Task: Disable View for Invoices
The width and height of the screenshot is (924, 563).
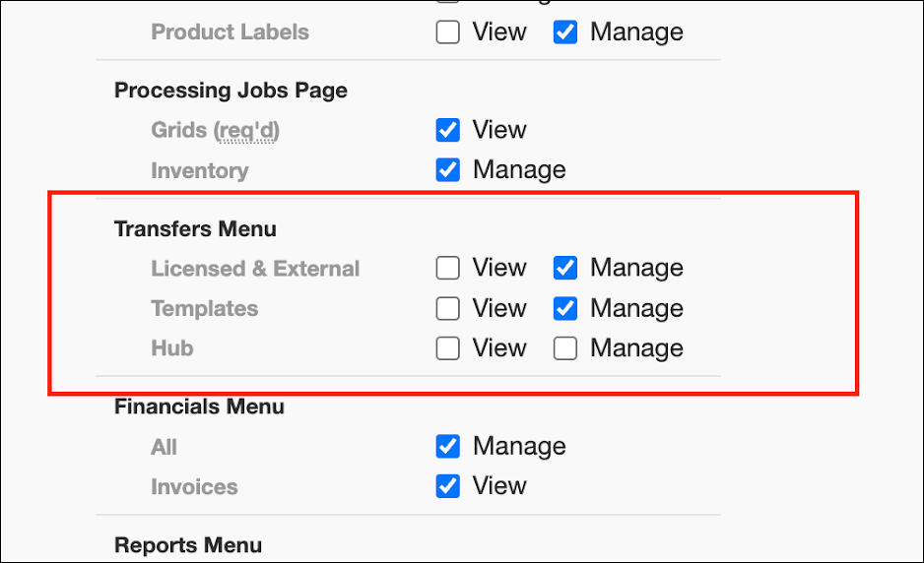Action: (448, 486)
